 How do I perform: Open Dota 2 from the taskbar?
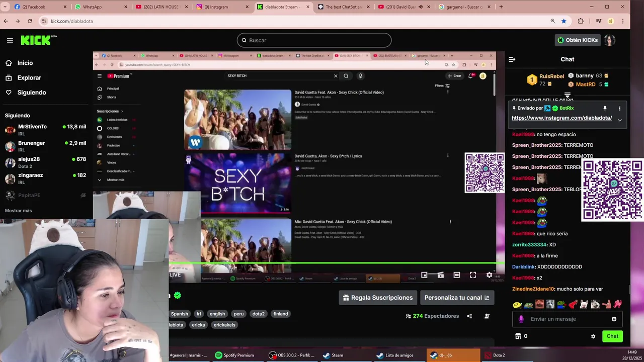click(495, 355)
